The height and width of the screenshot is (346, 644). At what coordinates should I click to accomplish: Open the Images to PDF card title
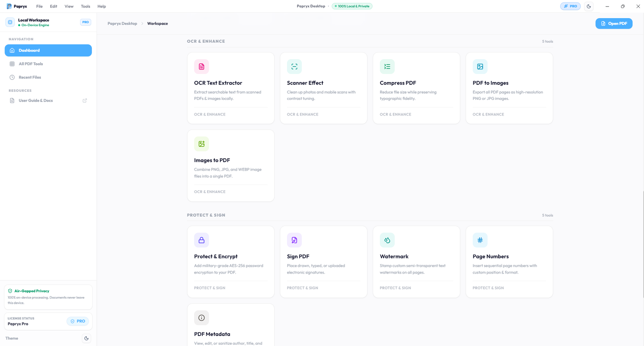[x=212, y=160]
